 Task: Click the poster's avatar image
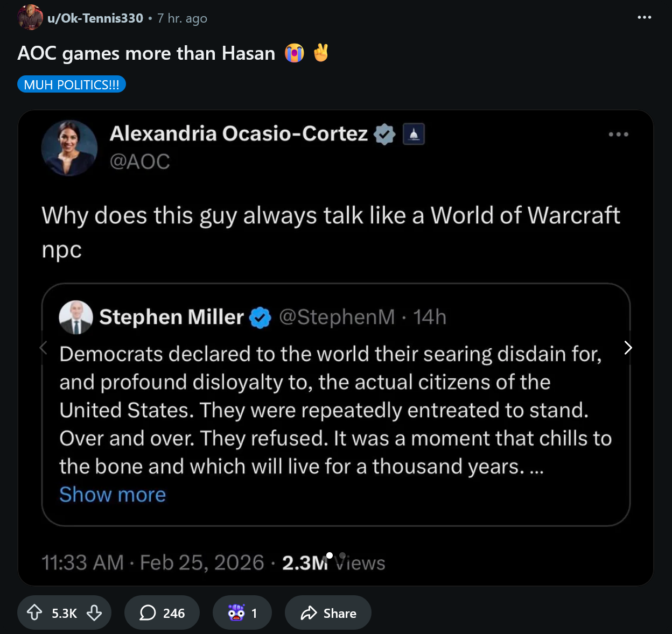30,18
